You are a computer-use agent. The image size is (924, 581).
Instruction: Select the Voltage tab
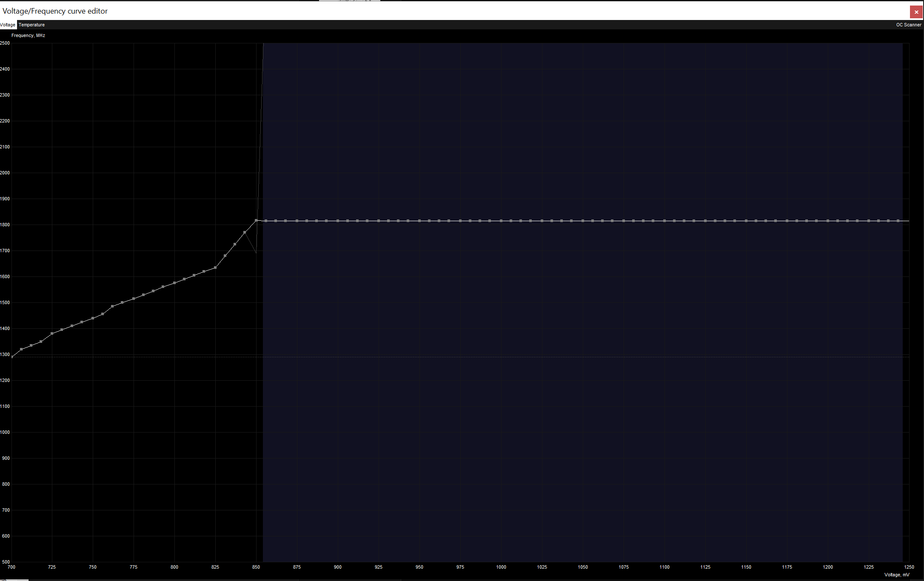(x=8, y=25)
